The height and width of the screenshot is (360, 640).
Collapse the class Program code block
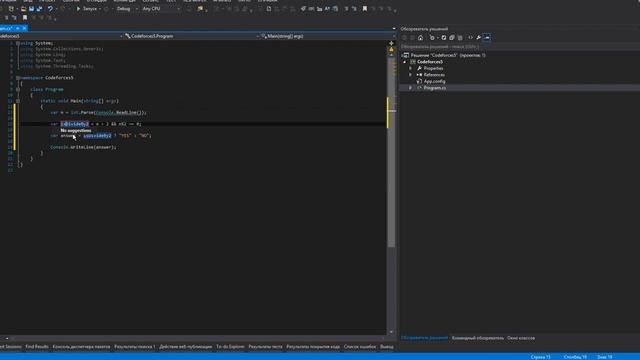18,89
